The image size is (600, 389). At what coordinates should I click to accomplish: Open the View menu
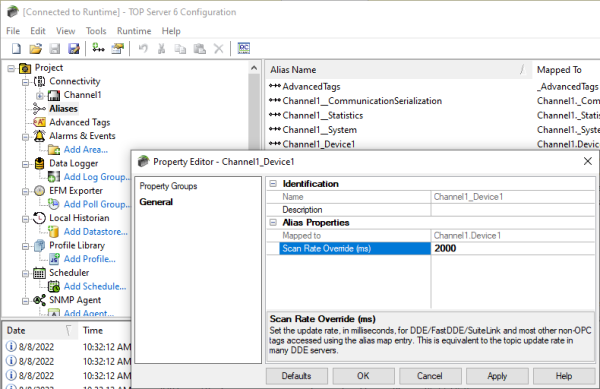tap(65, 31)
